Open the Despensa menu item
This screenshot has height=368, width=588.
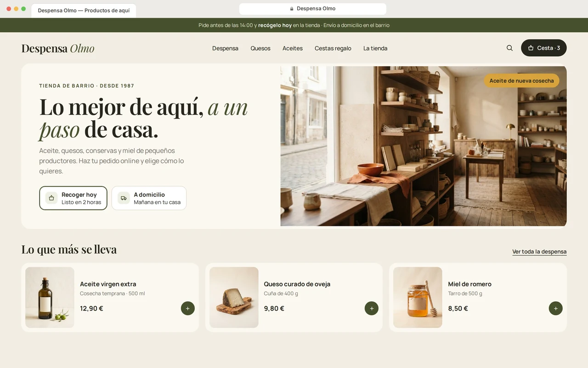point(225,48)
